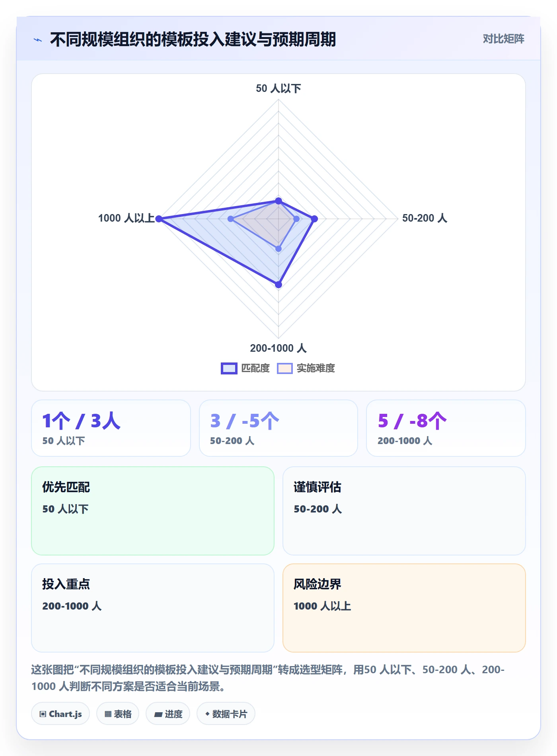Click the 进度 progress tag icon
Image resolution: width=557 pixels, height=756 pixels.
click(158, 715)
